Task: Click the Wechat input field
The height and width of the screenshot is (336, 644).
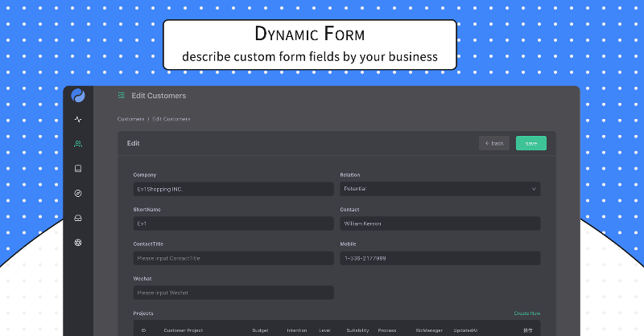Action: point(233,293)
